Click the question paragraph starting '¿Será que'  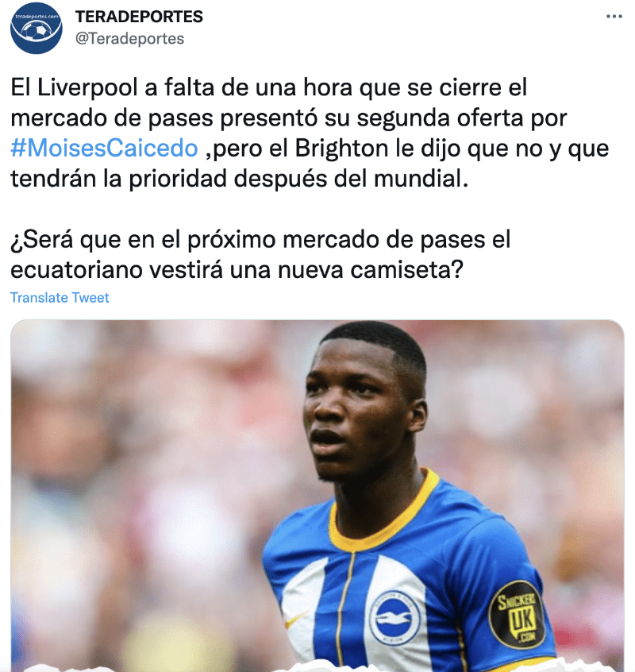point(260,254)
